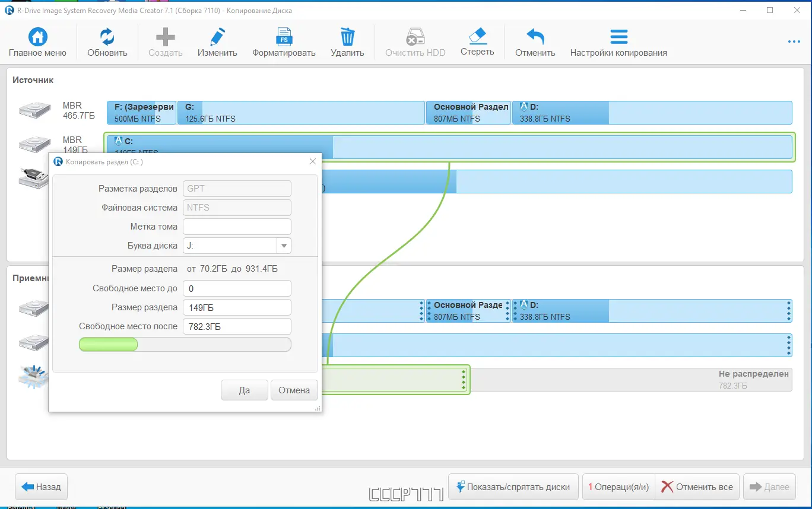
Task: Click Отменить все button
Action: pos(697,487)
